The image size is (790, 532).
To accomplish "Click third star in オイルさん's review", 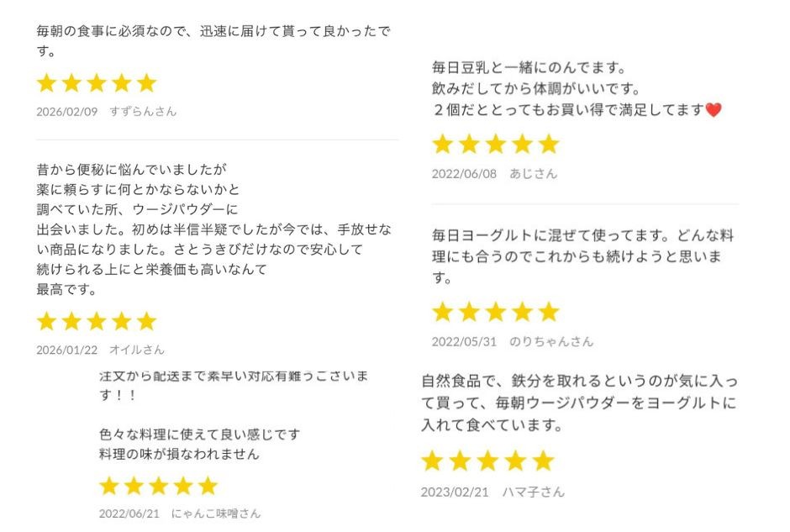I will [97, 321].
